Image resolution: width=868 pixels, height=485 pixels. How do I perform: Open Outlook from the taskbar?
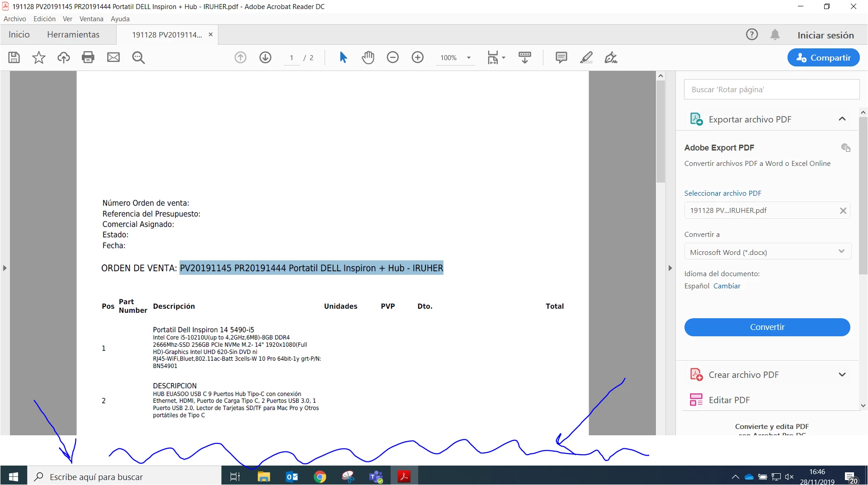[292, 476]
